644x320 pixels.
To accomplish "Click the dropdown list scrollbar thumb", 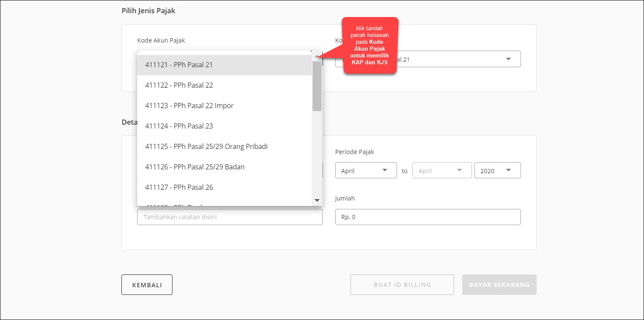I will tap(317, 86).
